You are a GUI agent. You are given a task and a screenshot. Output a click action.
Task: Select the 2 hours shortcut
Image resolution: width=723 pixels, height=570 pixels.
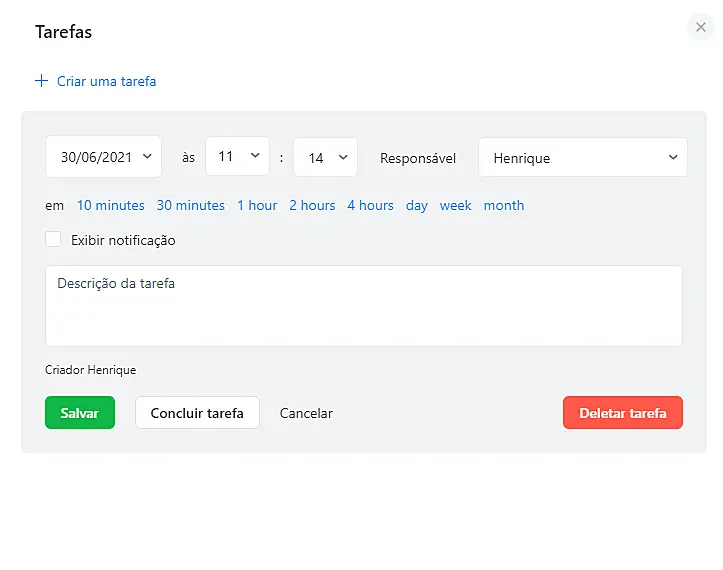[x=312, y=205]
